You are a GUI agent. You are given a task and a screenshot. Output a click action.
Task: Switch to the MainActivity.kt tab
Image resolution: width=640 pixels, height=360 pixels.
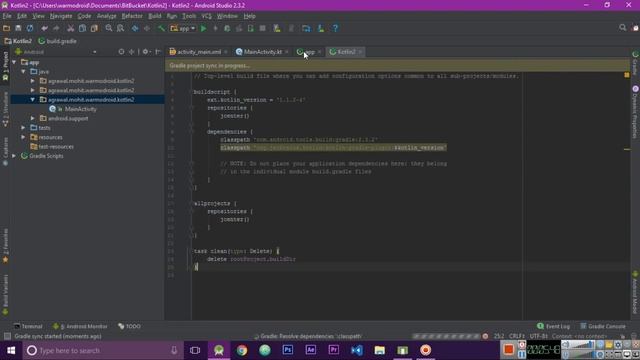262,52
